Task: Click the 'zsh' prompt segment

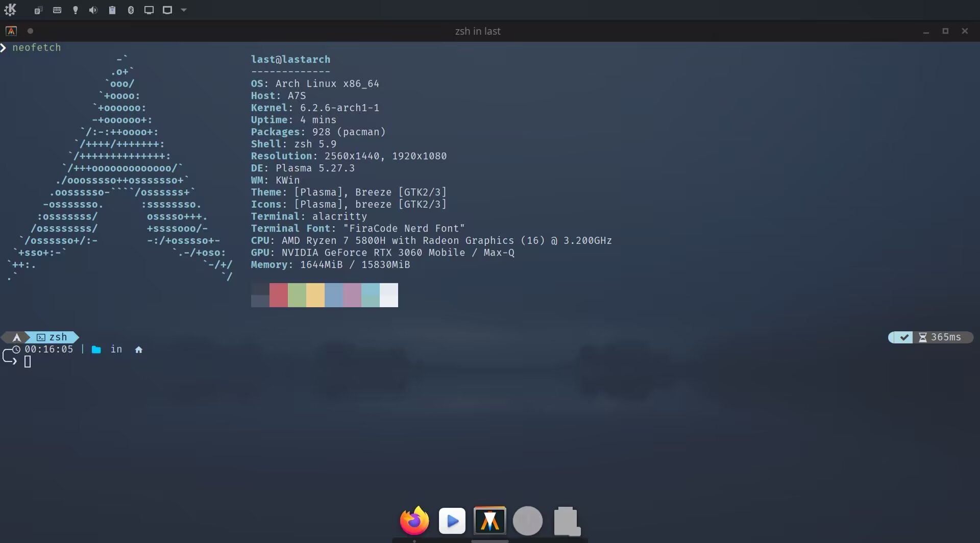Action: [x=53, y=337]
